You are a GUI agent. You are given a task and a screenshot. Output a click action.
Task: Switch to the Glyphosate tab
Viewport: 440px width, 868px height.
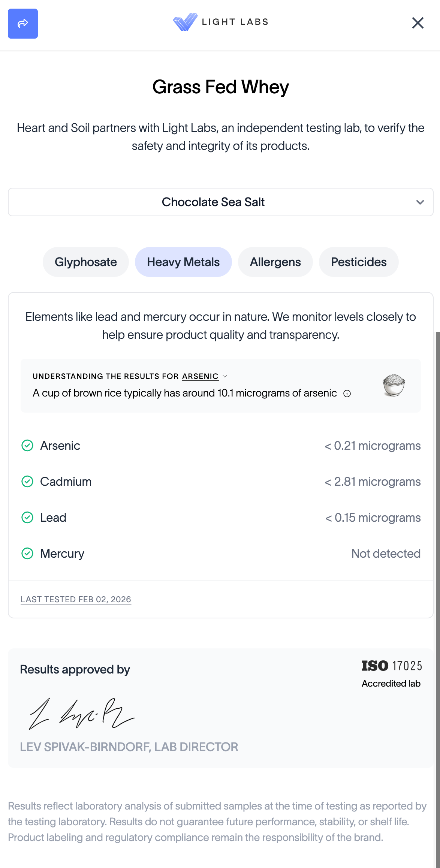click(86, 262)
